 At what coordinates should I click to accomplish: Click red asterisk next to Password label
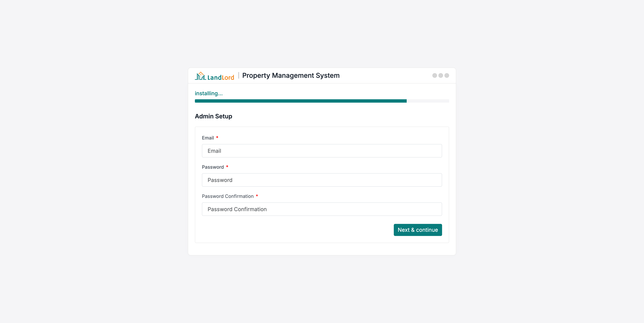[x=227, y=167]
